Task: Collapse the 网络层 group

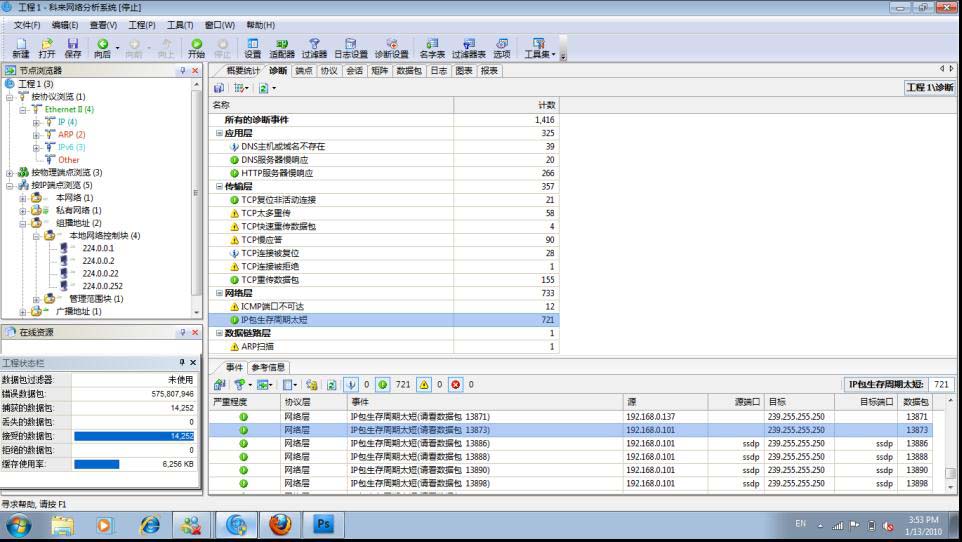Action: (219, 293)
